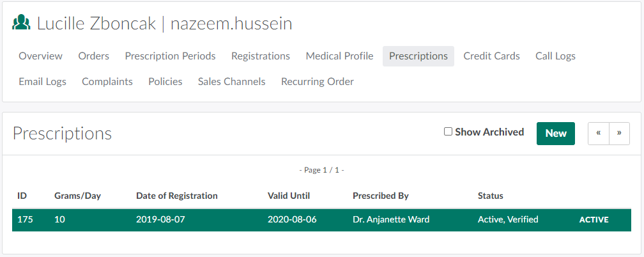Open the Prescription Periods tab
Image resolution: width=644 pixels, height=257 pixels.
coord(170,56)
